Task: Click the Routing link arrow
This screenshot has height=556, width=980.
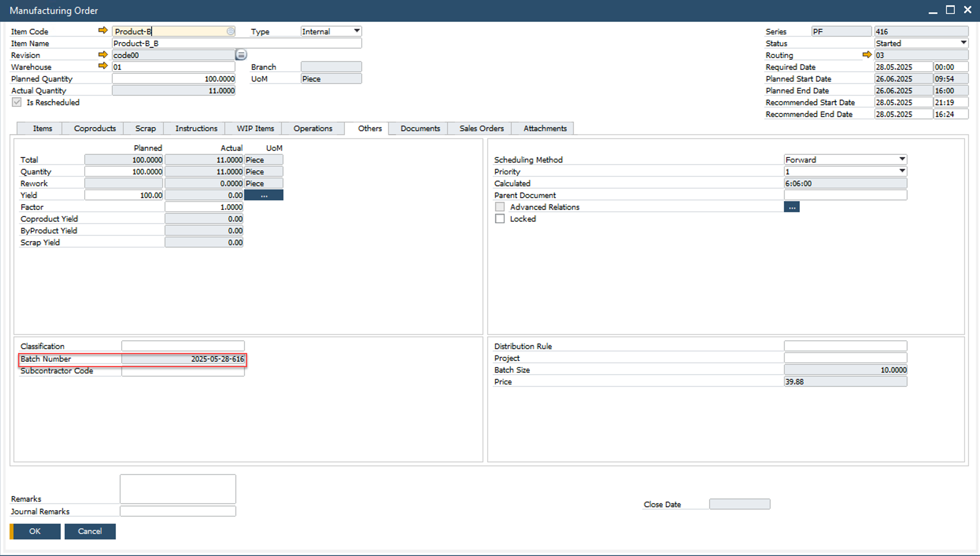Action: (x=867, y=55)
